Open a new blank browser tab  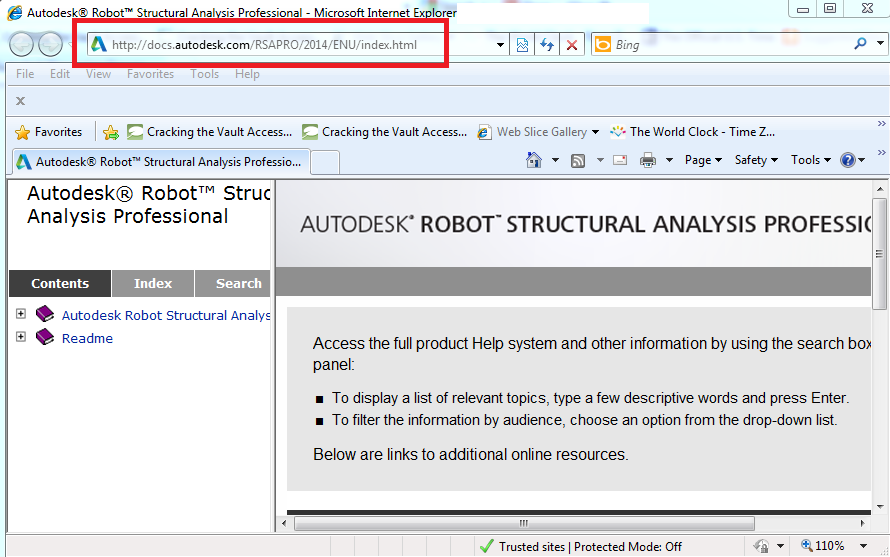(325, 162)
